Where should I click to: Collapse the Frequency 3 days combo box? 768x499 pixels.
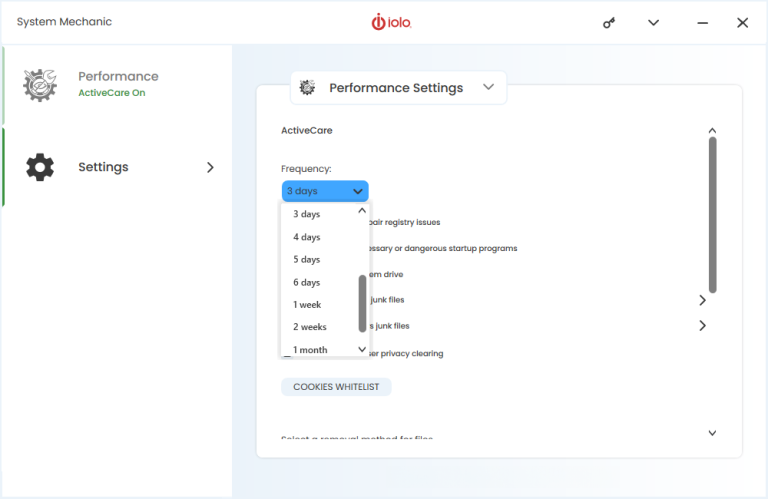click(325, 191)
